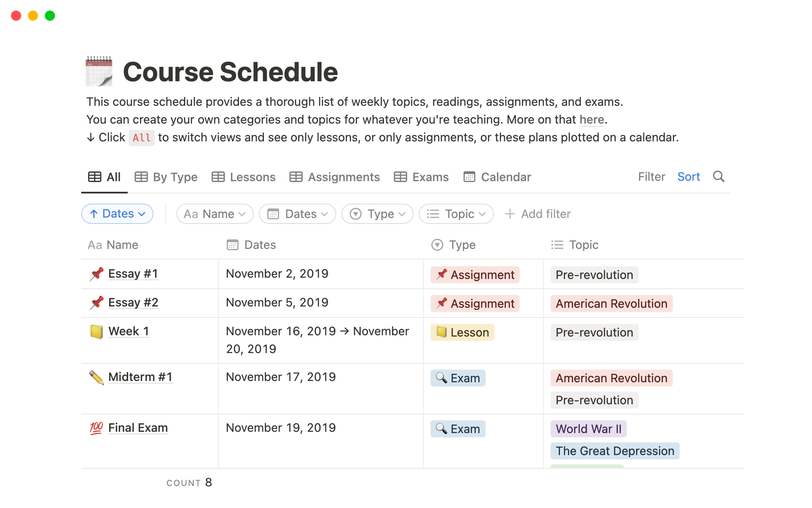Follow the "here" hyperlink in description
Image resolution: width=812 pixels, height=508 pixels.
591,120
